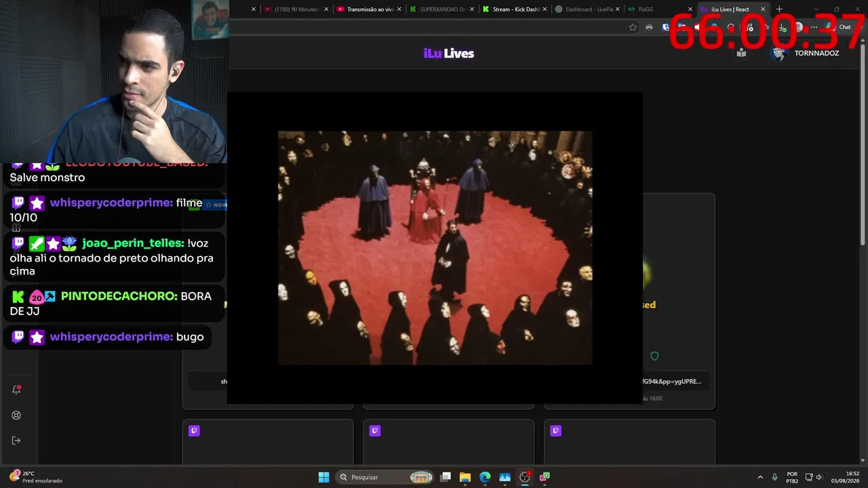Click the TORNNADOZ username
The height and width of the screenshot is (488, 868).
[x=816, y=54]
